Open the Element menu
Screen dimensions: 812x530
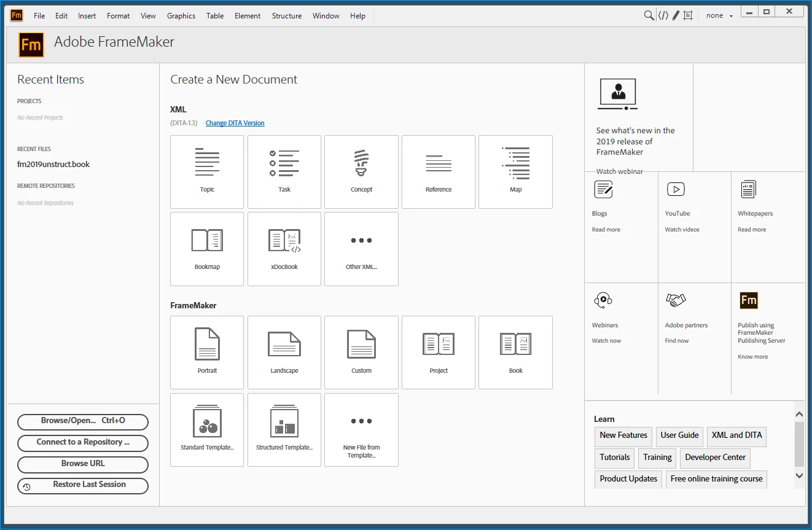[x=248, y=16]
